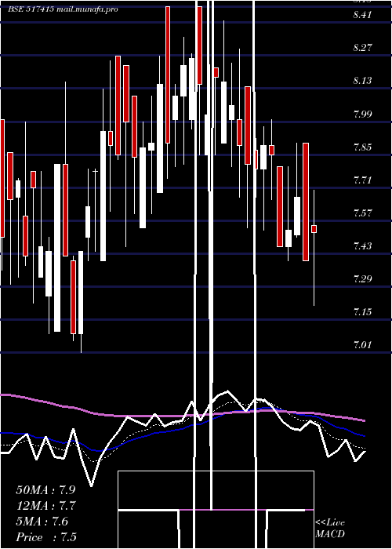Click the 7.57 price axis label
392x549 pixels.
pos(362,213)
